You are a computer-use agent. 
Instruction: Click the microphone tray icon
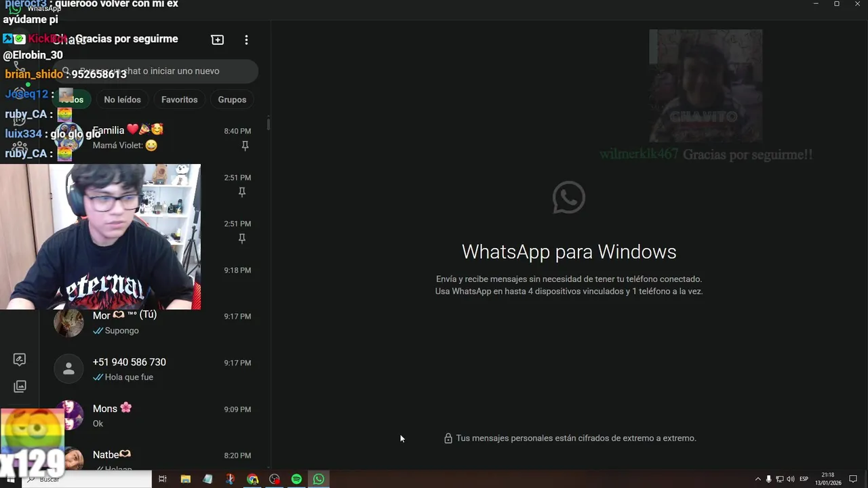pyautogui.click(x=769, y=479)
